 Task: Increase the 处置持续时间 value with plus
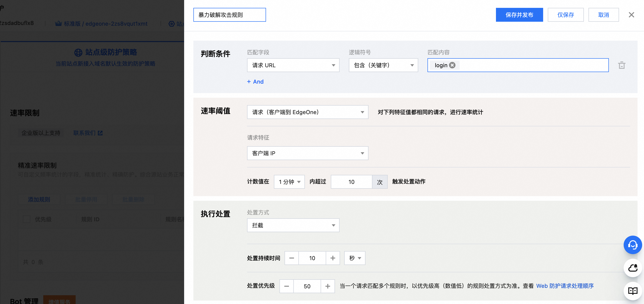pos(333,258)
